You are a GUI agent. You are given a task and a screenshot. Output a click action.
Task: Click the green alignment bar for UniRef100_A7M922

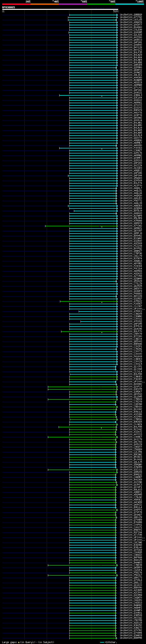click(89, 301)
